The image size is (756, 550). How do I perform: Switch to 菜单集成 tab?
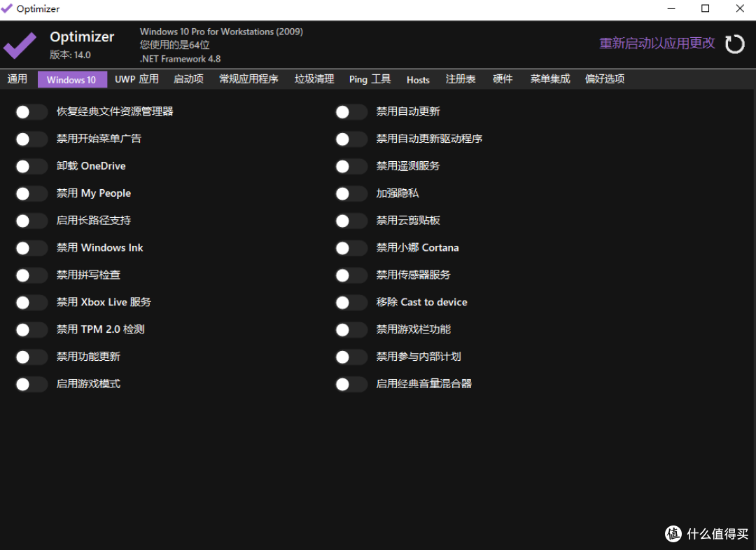[550, 79]
